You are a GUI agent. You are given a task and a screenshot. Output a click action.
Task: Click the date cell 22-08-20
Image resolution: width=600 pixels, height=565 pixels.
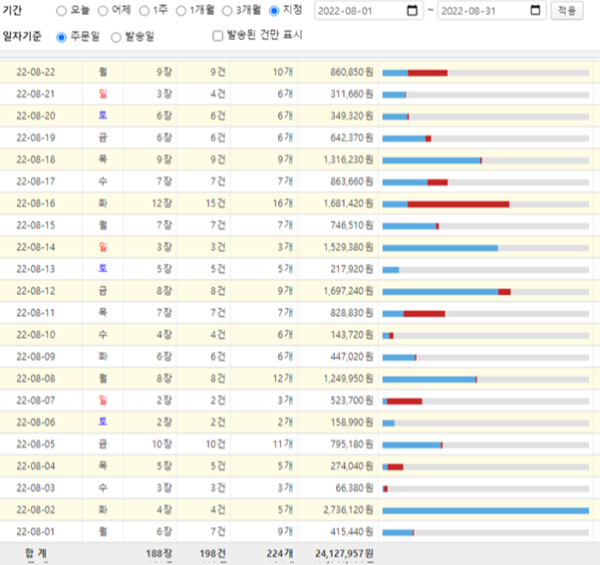click(x=36, y=116)
